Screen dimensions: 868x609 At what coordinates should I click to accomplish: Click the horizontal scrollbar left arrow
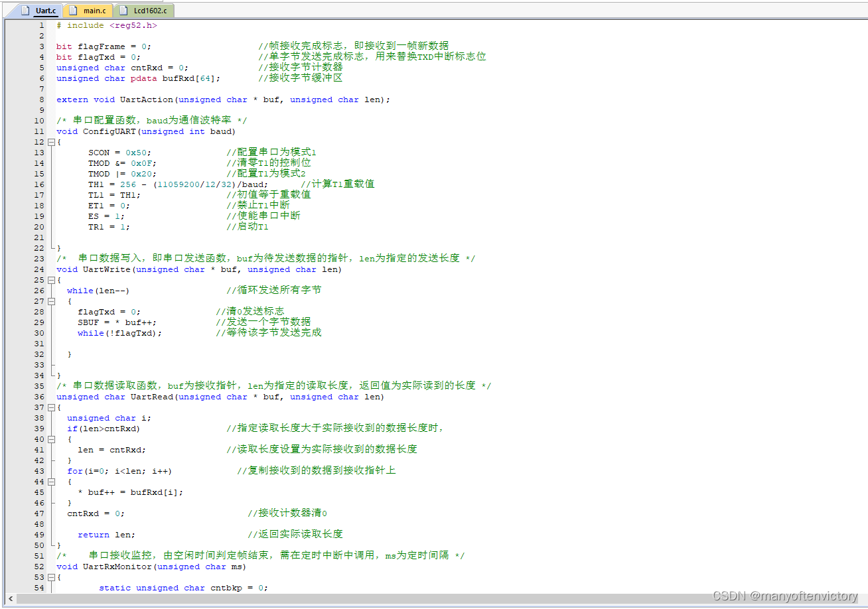pos(11,598)
